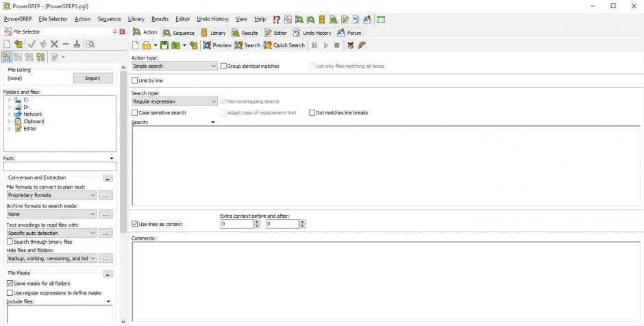Open File formats to convert dropdown
Image resolution: width=644 pixels, height=326 pixels.
coord(52,195)
